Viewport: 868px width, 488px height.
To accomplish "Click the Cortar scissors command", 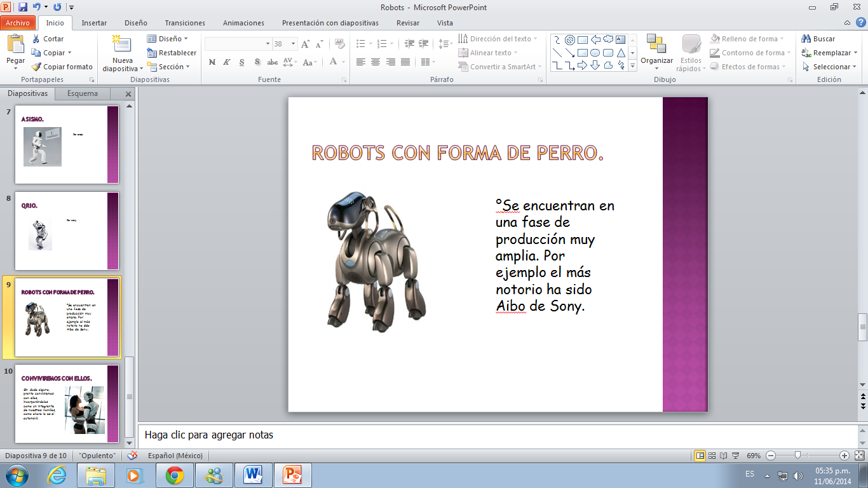I will pyautogui.click(x=48, y=39).
